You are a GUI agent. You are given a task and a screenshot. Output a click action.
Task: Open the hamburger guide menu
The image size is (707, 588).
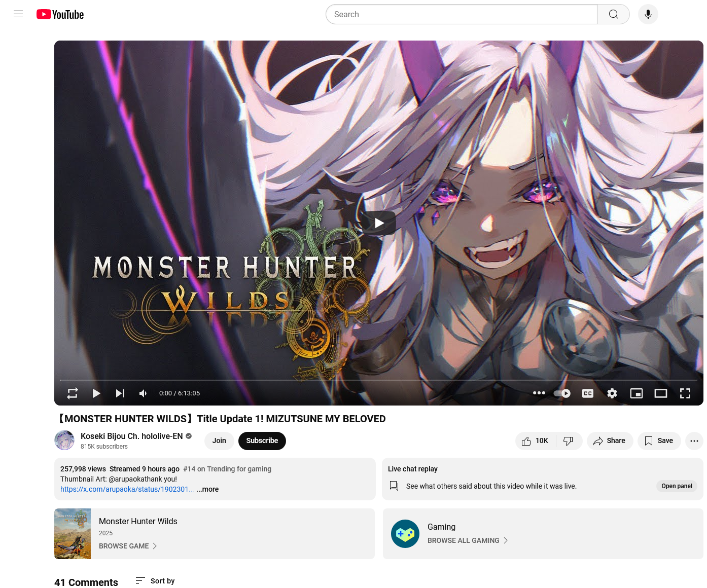point(18,14)
